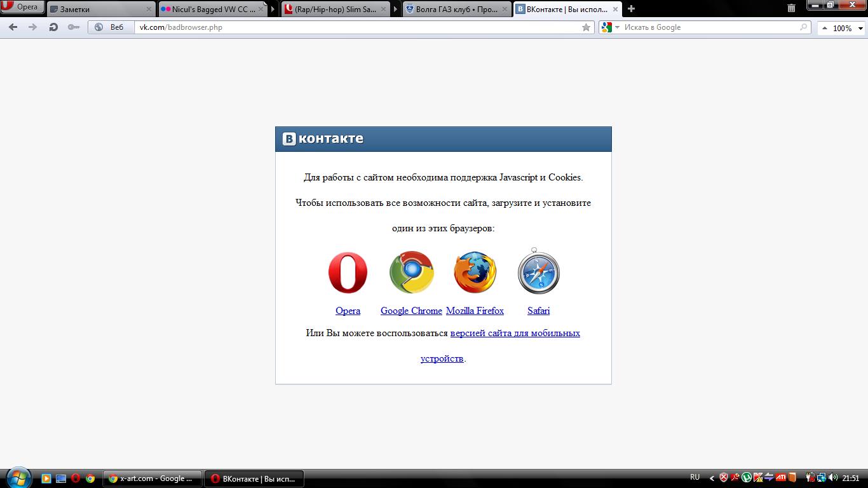The height and width of the screenshot is (488, 868).
Task: Launch Chrome from quick launch
Action: click(90, 478)
